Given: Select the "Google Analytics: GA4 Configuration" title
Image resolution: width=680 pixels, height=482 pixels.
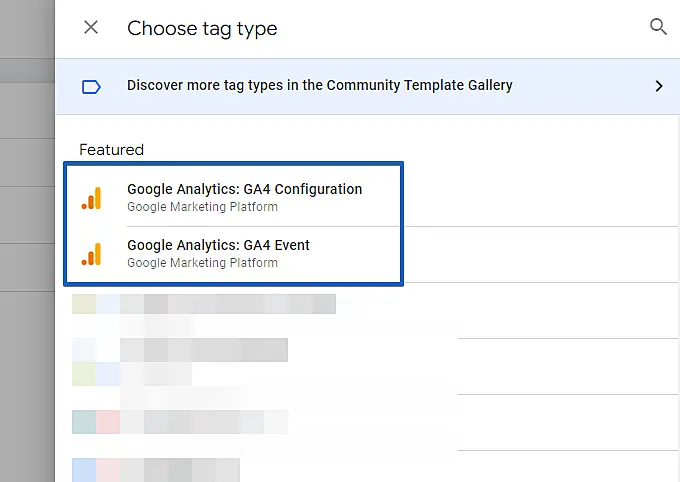Looking at the screenshot, I should point(244,189).
